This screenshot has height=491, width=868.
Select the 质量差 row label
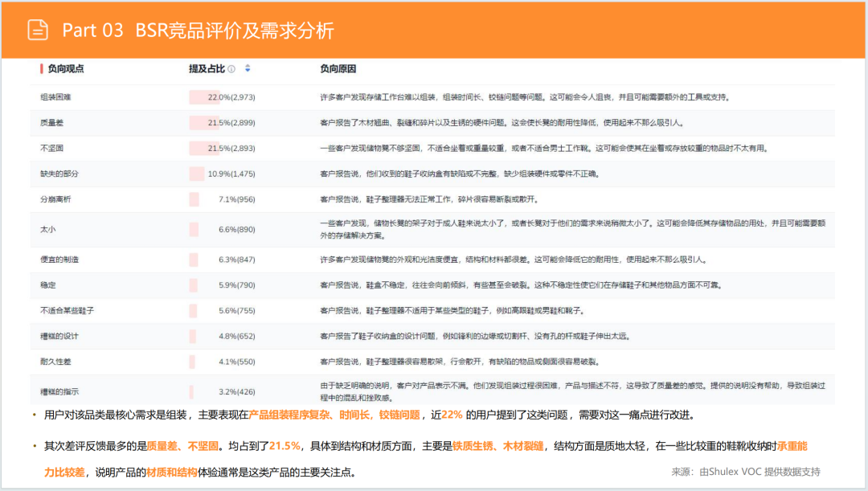click(x=51, y=122)
